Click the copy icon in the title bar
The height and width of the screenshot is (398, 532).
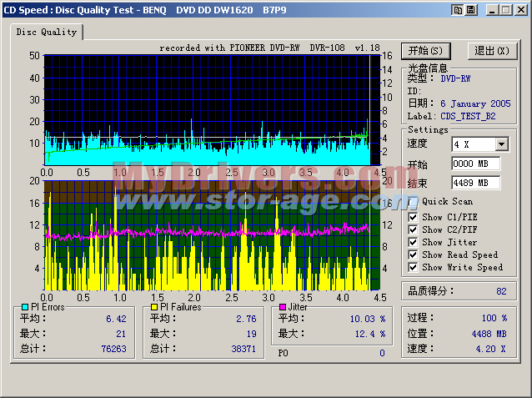coord(458,9)
